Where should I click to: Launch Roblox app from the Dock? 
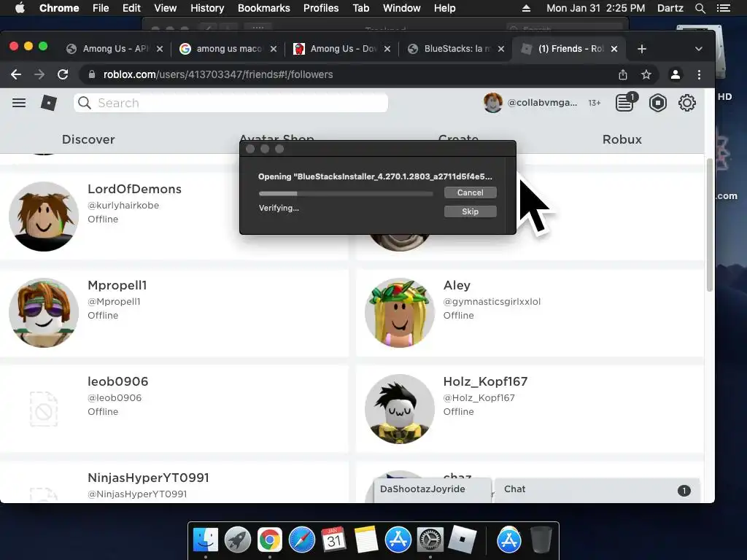[462, 540]
